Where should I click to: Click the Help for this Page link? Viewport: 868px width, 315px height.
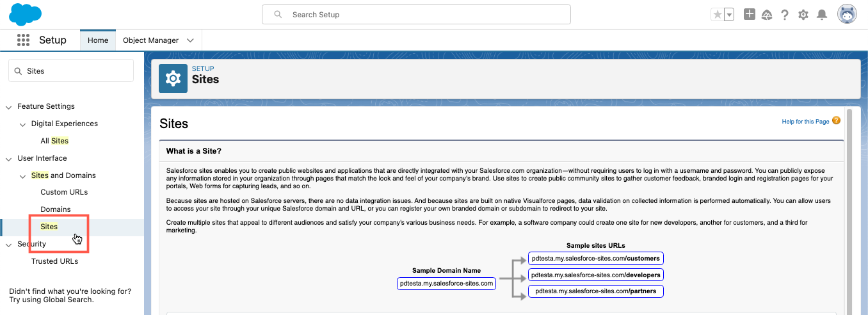pyautogui.click(x=805, y=122)
